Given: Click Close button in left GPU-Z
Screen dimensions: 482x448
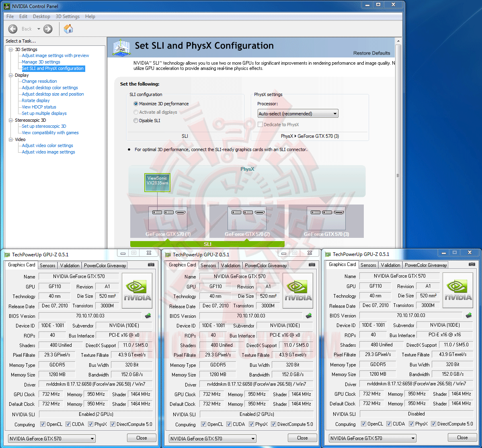Looking at the screenshot, I should pos(142,438).
